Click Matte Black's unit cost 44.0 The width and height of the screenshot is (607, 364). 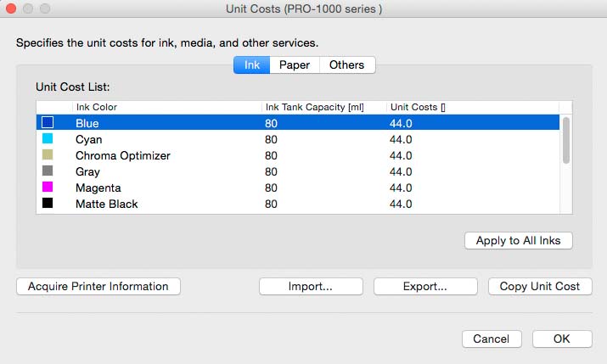(x=401, y=204)
